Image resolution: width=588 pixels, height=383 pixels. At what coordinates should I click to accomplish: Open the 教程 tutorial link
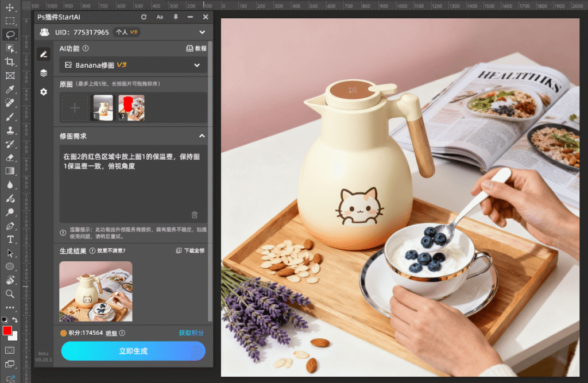(x=196, y=49)
